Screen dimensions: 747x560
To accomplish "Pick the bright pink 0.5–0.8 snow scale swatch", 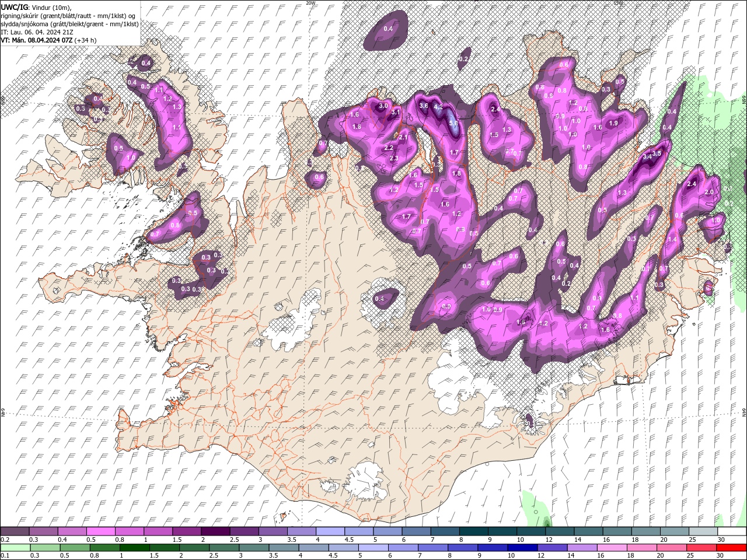I will (100, 531).
